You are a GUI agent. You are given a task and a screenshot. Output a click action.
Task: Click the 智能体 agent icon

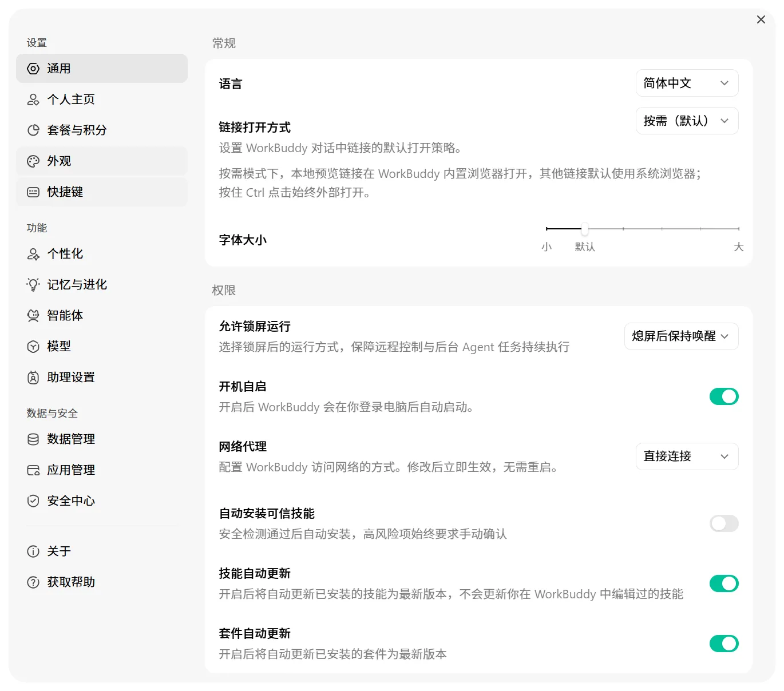[x=33, y=316]
